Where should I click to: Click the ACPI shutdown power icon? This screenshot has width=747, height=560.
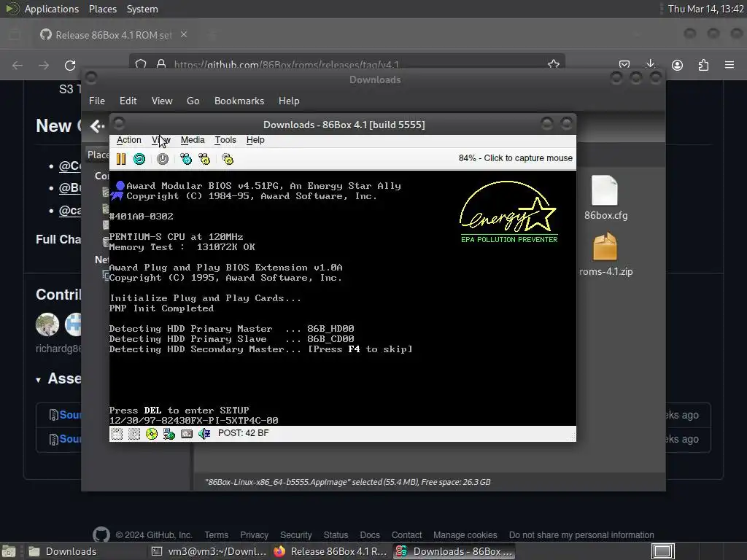[163, 159]
